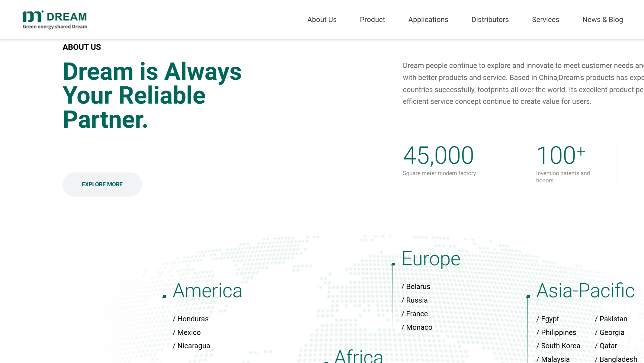The image size is (644, 363).
Task: Select South Korea under Asia-Pacific
Action: [x=560, y=346]
